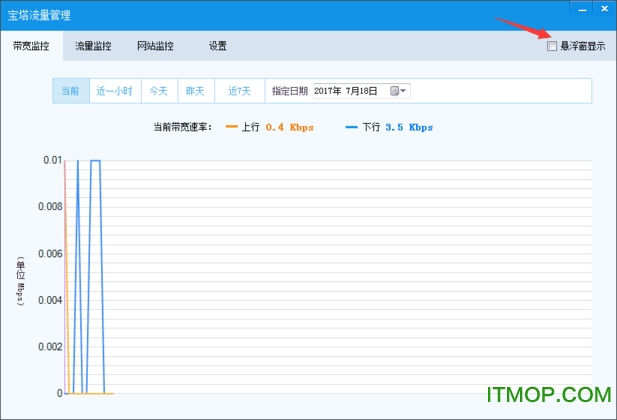Close the 宝塔流量管理 window
617x420 pixels.
click(604, 9)
